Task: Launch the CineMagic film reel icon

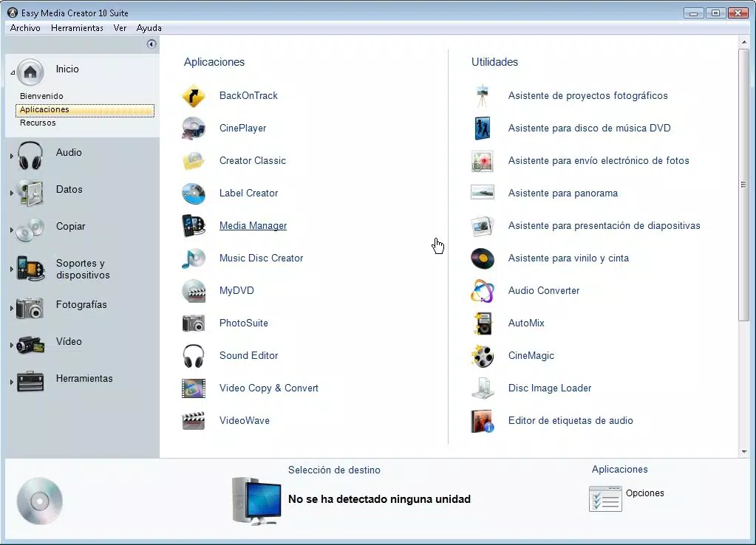Action: click(x=482, y=356)
